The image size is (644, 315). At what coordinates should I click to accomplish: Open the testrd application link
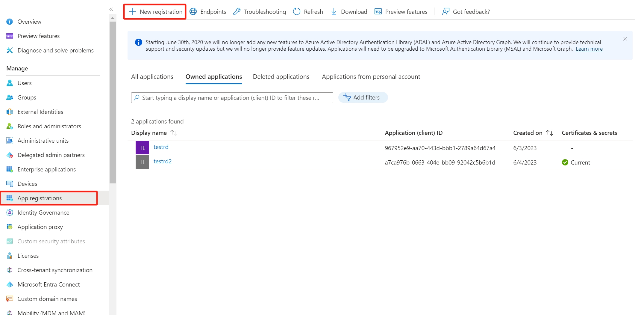pyautogui.click(x=161, y=147)
